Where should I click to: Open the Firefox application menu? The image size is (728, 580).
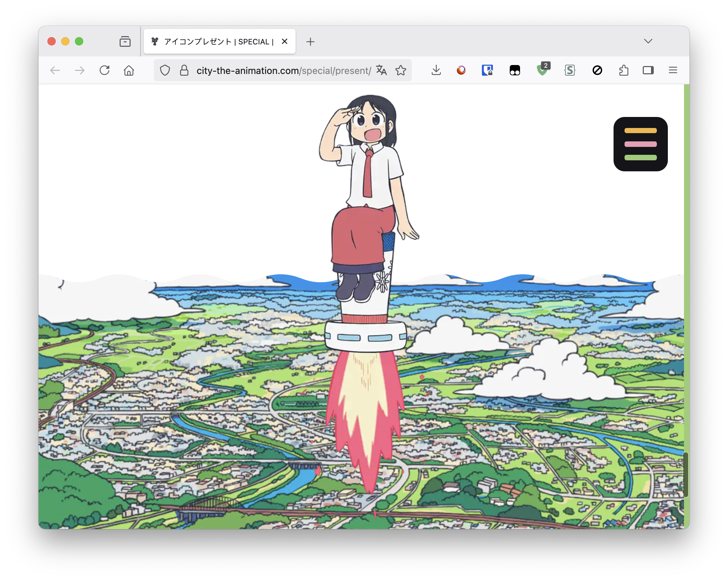(673, 71)
